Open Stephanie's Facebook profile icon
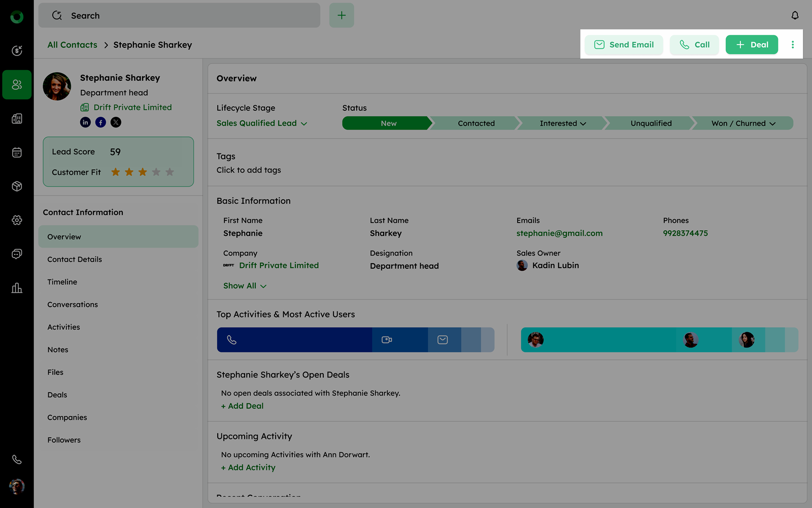The width and height of the screenshot is (812, 508). coord(100,122)
